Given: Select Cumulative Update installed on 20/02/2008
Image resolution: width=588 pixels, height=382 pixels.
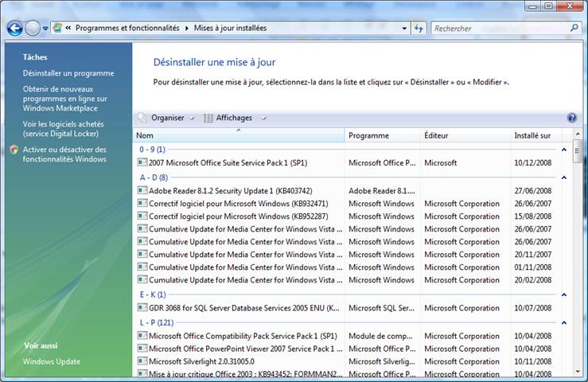Looking at the screenshot, I should [x=246, y=280].
